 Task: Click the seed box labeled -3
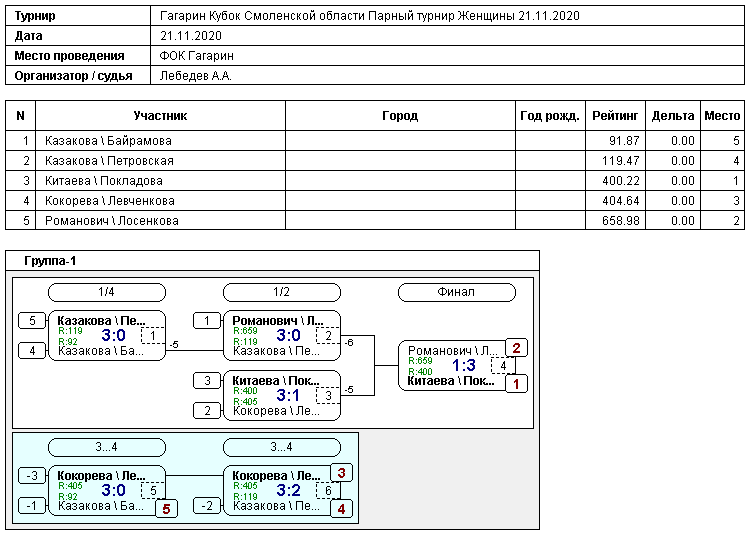[33, 475]
